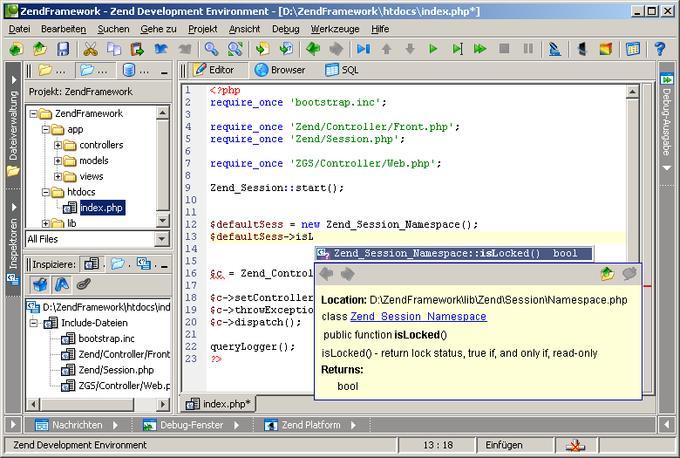680x458 pixels.
Task: Click the green play debug button
Action: 433,49
